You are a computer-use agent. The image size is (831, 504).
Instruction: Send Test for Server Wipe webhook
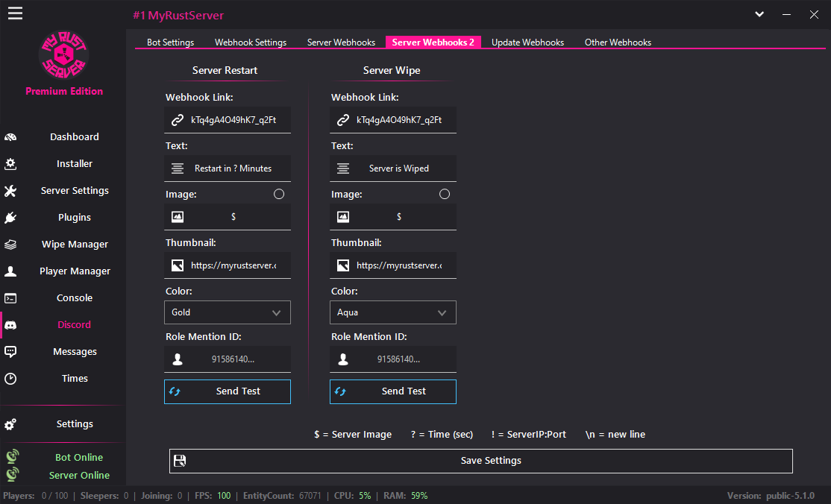pyautogui.click(x=392, y=391)
